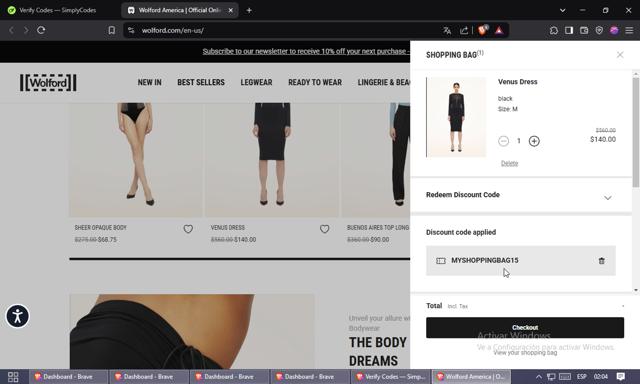The image size is (640, 384).
Task: Open the accessibility widget button
Action: point(18,316)
